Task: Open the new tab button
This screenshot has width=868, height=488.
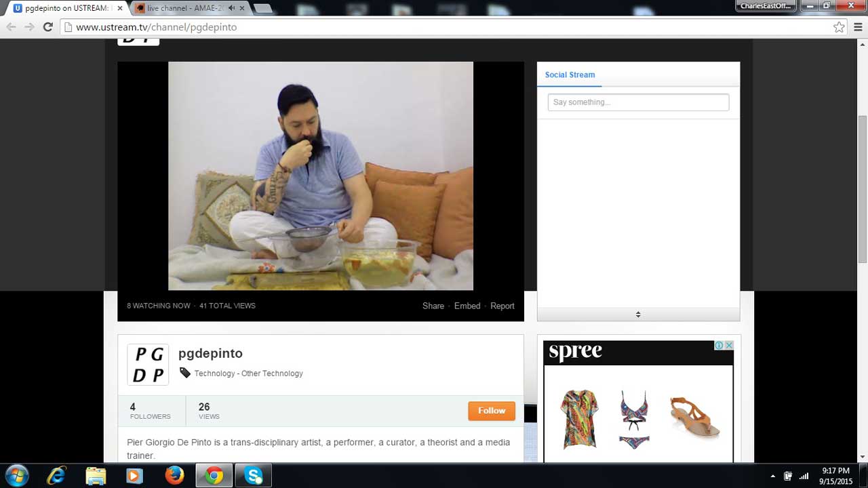Action: (x=262, y=9)
